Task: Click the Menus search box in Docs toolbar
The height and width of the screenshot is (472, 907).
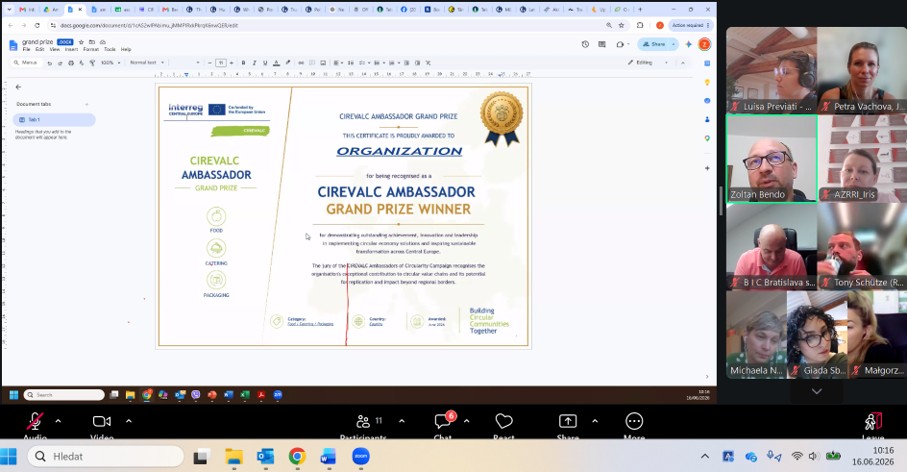Action: click(27, 62)
